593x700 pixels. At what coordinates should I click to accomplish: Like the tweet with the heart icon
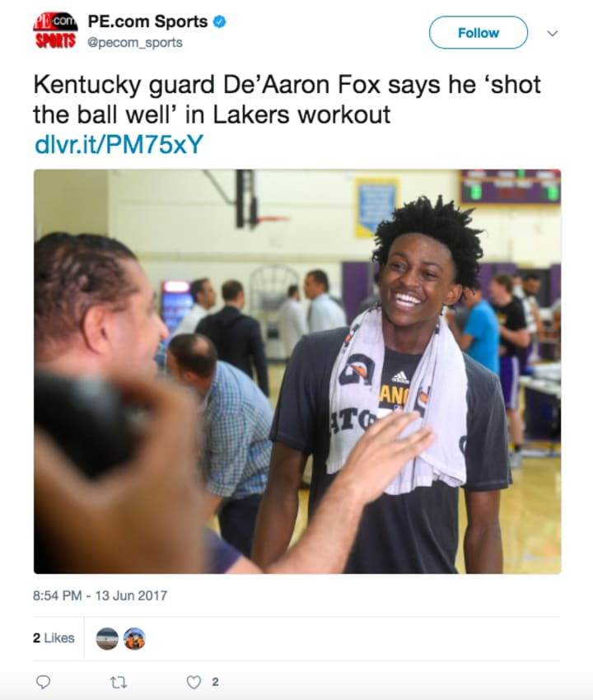[194, 682]
